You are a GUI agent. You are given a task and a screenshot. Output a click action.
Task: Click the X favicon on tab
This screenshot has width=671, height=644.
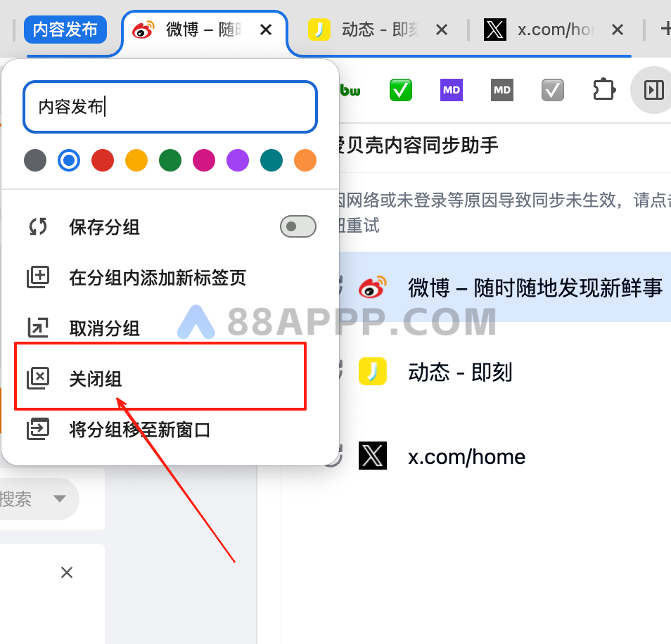tap(495, 30)
